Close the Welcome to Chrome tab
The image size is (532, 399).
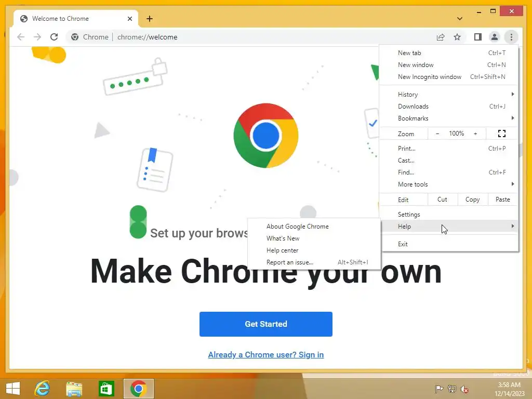129,19
